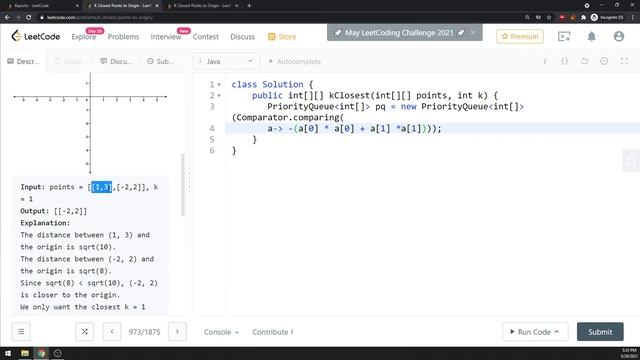This screenshot has width=640, height=360.
Task: Toggle fullscreen editor icon
Action: pyautogui.click(x=624, y=61)
